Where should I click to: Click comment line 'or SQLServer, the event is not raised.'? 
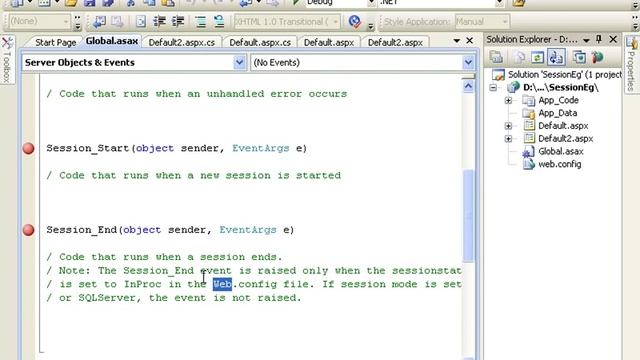click(180, 298)
